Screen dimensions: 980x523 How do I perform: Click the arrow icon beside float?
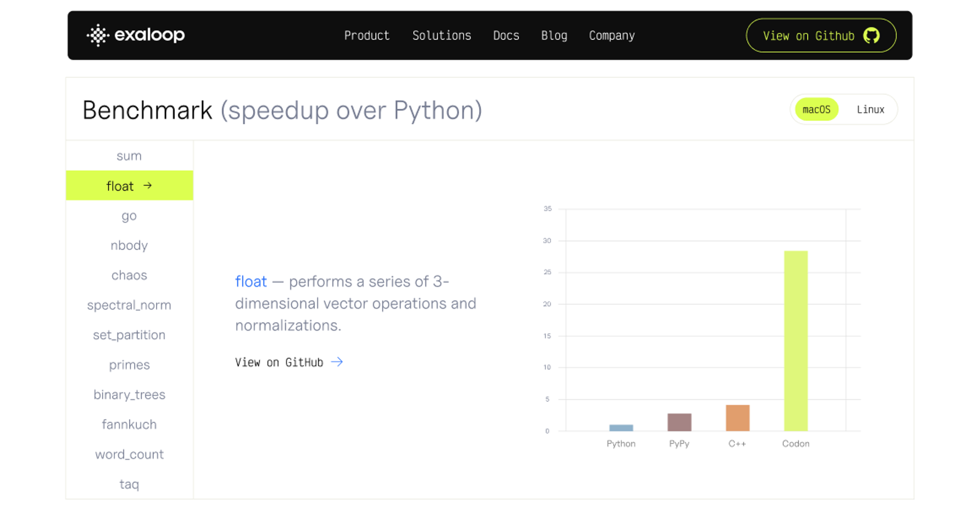[x=148, y=186]
